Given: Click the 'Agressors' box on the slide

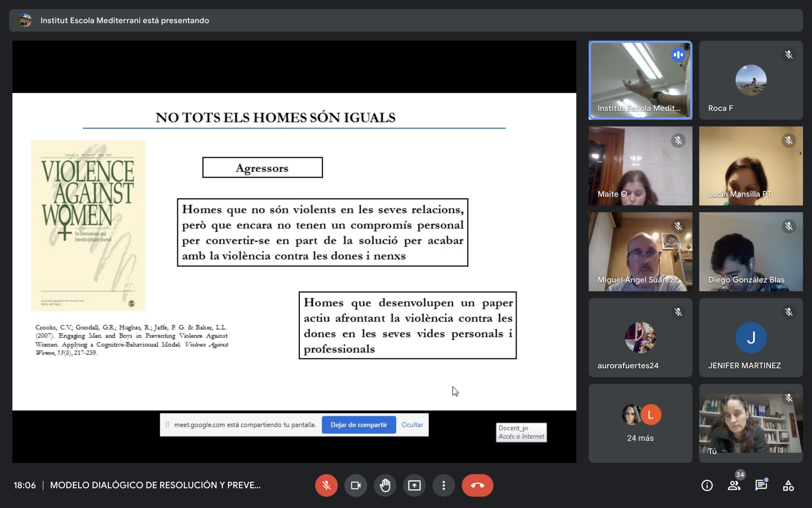Looking at the screenshot, I should [262, 167].
